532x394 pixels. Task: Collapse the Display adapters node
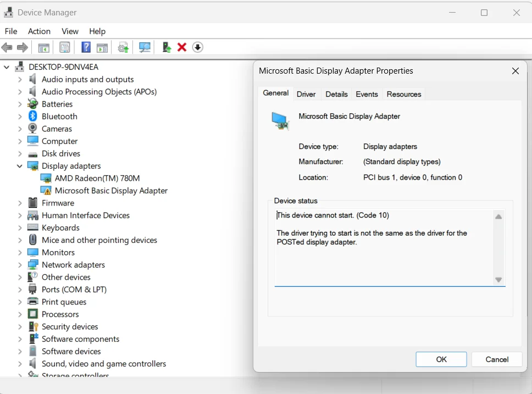[20, 166]
